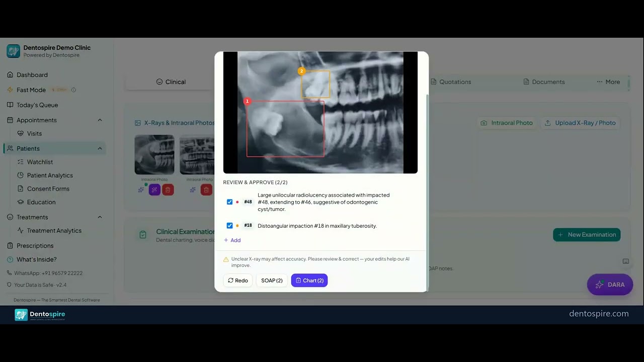Click Upload X-Ray / Photo button
This screenshot has height=362, width=644.
coord(580,123)
